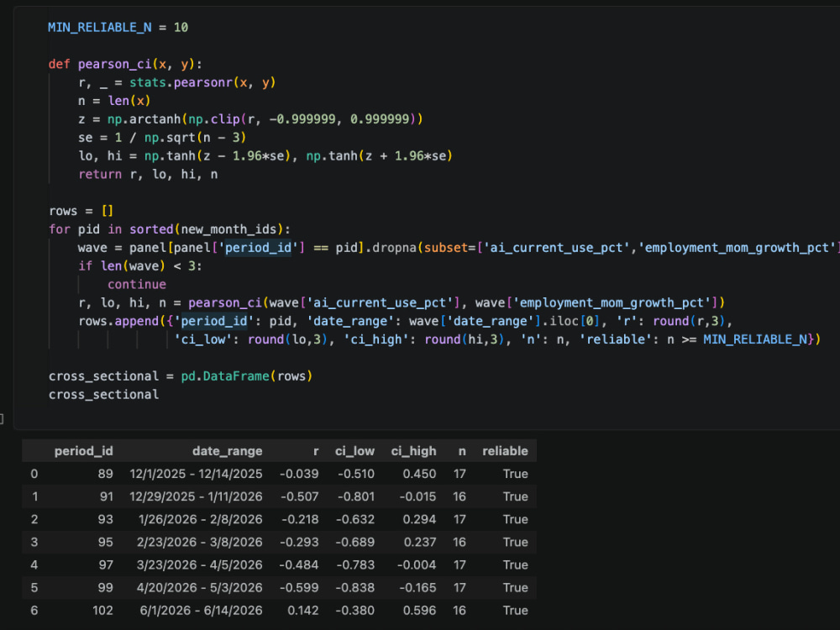Viewport: 840px width, 630px height.
Task: Select cell with date range 2/23/2026 - 3/8/2026
Action: click(x=199, y=542)
